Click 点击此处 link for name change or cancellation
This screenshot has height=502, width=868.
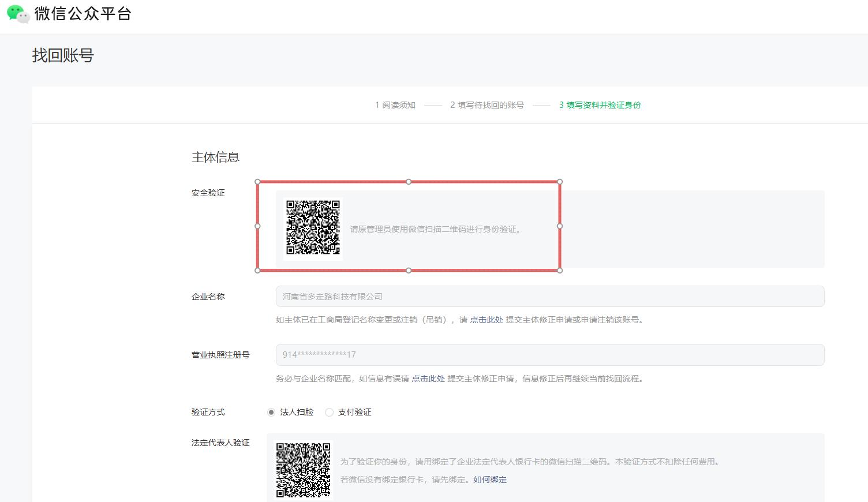point(487,320)
